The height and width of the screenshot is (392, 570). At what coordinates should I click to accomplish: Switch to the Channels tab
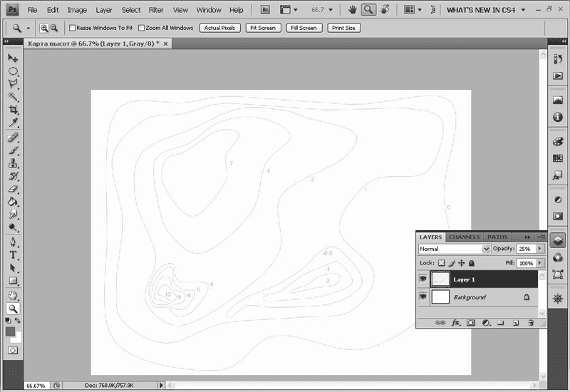point(464,237)
